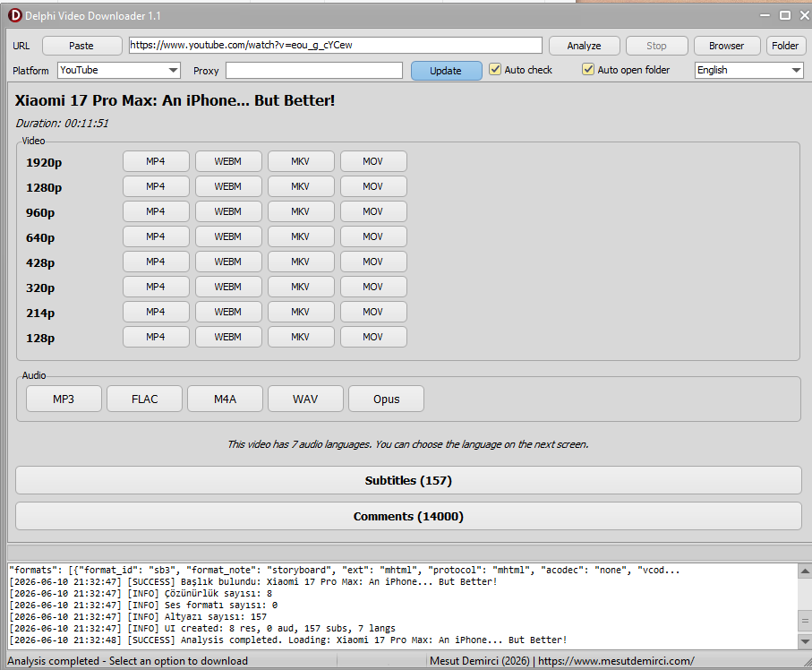Download 214p as WEBM

coord(228,312)
